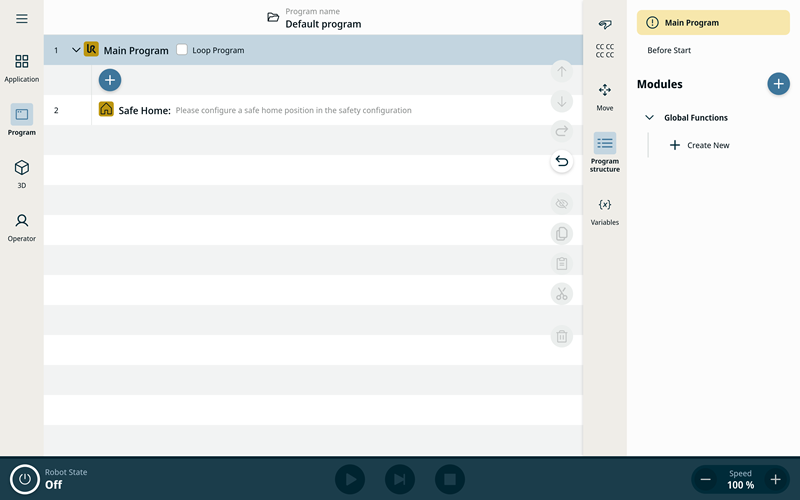The width and height of the screenshot is (800, 500).
Task: Collapse the Global Functions tree
Action: coord(649,118)
